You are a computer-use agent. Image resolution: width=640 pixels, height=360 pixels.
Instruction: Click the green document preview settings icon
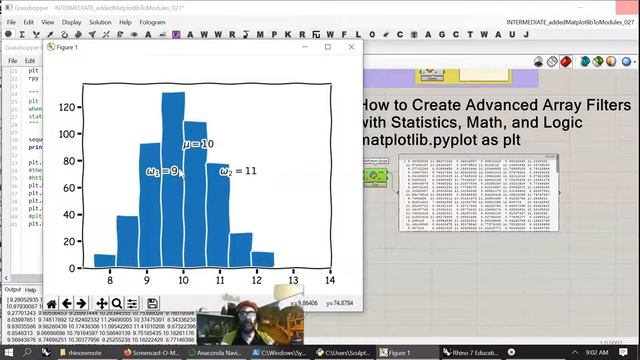(x=598, y=62)
